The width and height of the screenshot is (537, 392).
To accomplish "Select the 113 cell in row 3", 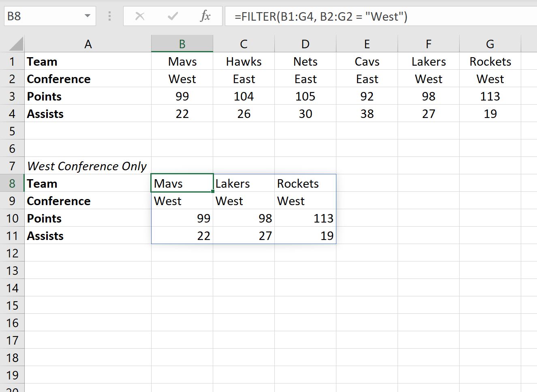I will (x=490, y=96).
